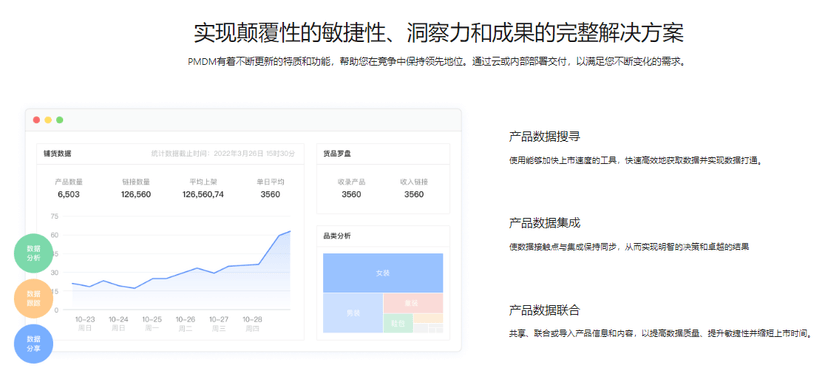828x390 pixels.
Task: Select the 鞋包 green block in treemap
Action: (398, 323)
